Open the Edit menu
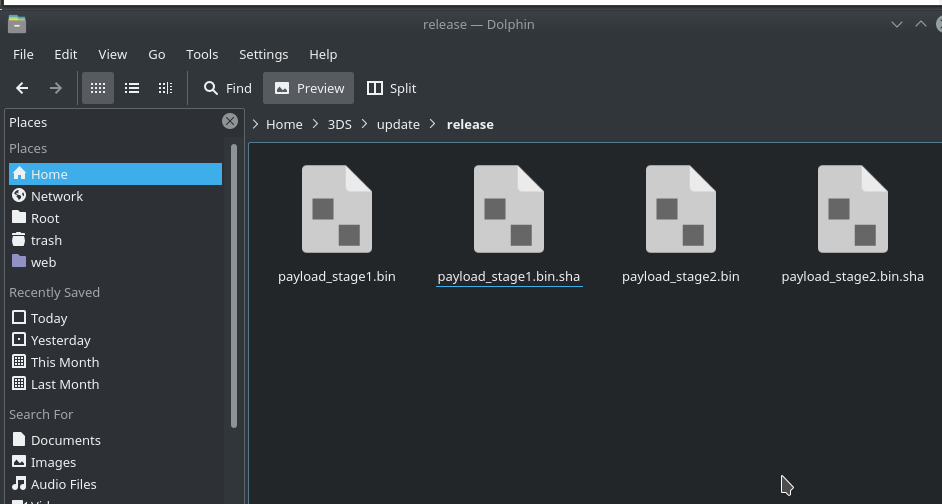 point(65,54)
